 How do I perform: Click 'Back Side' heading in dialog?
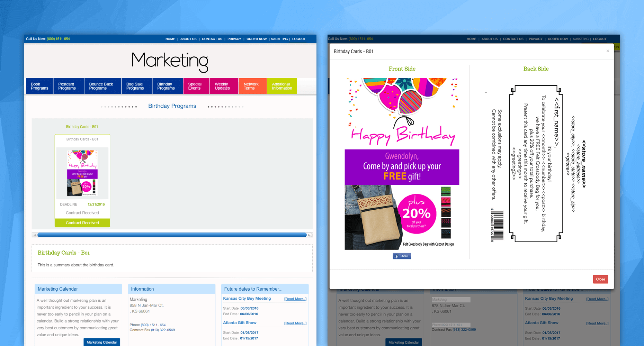click(x=536, y=69)
